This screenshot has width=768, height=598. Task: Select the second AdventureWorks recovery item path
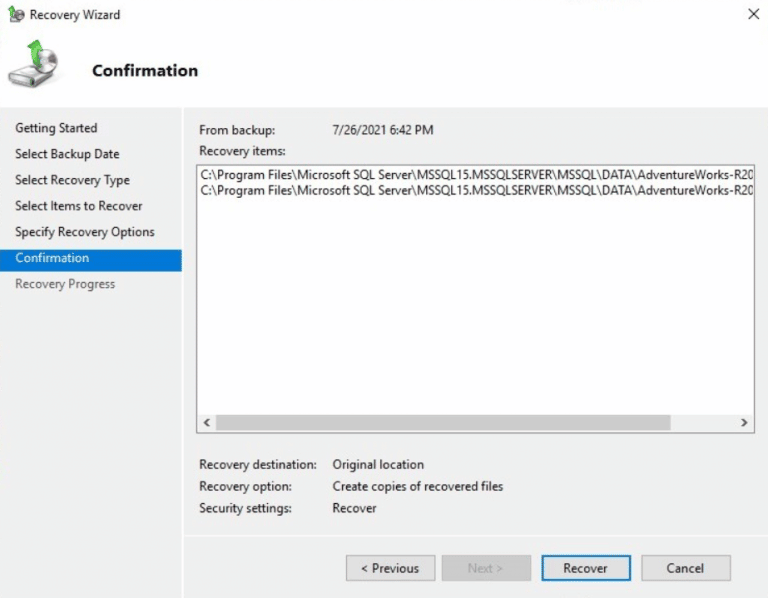click(476, 190)
